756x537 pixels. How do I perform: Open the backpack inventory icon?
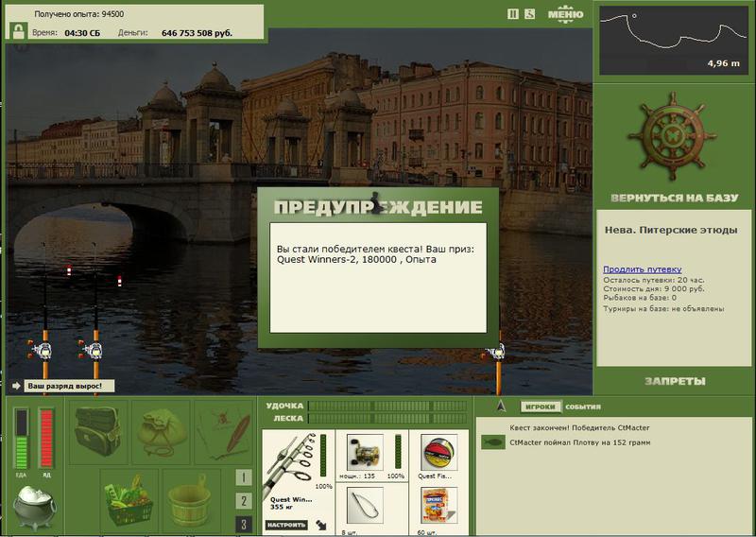tap(98, 432)
